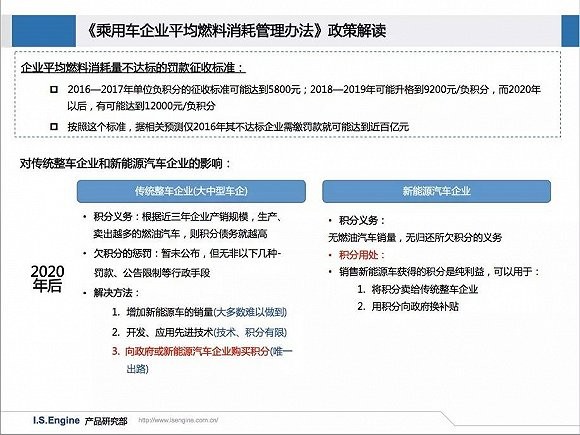Open the www.isengine.com.cn footer link
580x435 pixels.
[178, 420]
